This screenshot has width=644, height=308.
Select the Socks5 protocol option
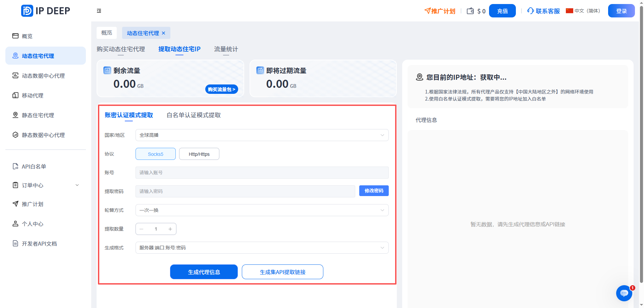coord(155,154)
